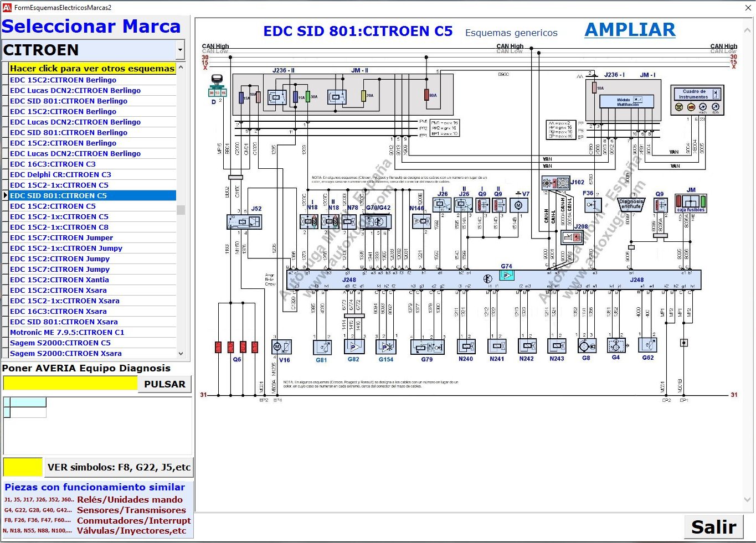Click the G82 sensor symbol
Viewport: 756px width, 543px height.
click(x=354, y=347)
